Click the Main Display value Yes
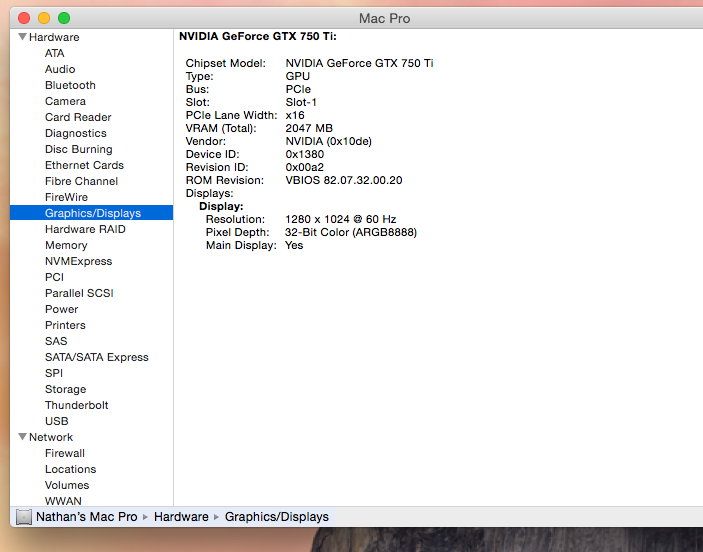This screenshot has height=552, width=703. click(x=294, y=245)
